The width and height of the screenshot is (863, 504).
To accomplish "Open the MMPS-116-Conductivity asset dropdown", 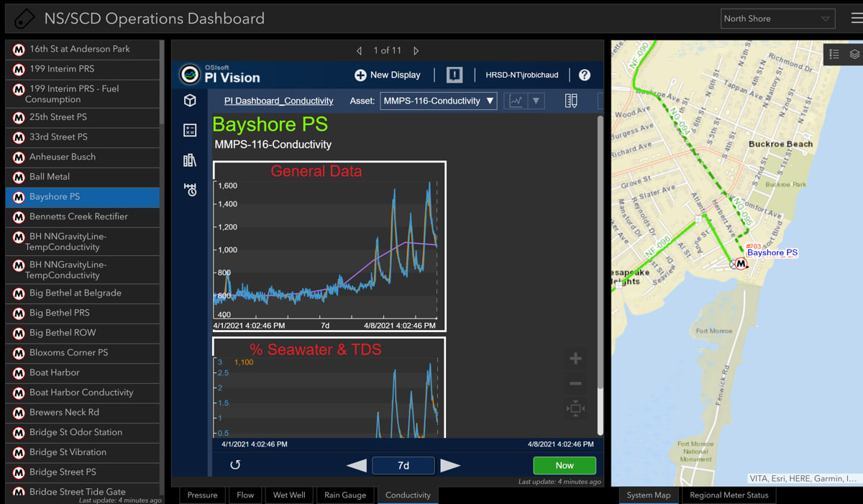I will tap(439, 101).
